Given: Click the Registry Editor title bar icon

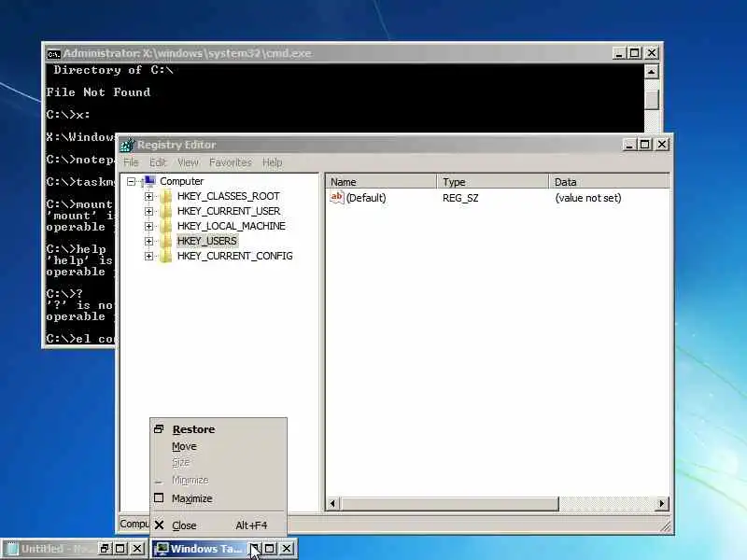Looking at the screenshot, I should click(x=127, y=145).
